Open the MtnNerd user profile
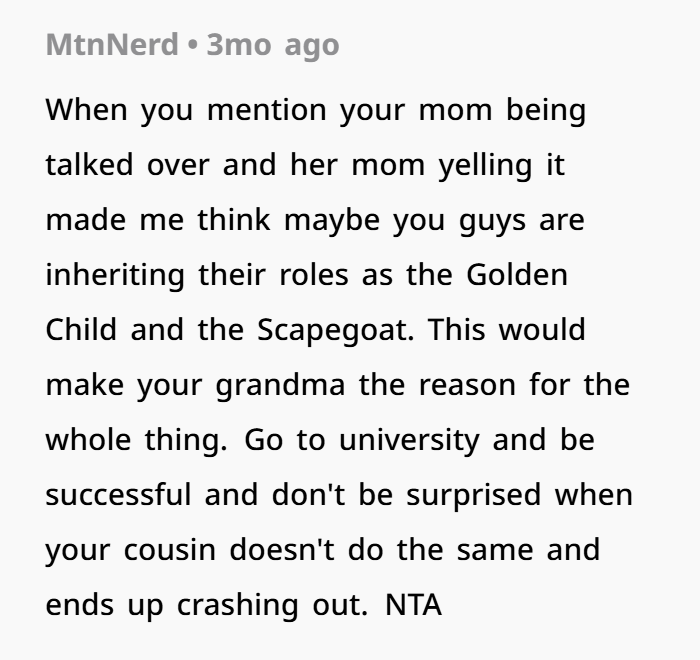Viewport: 700px width, 660px height. 111,45
